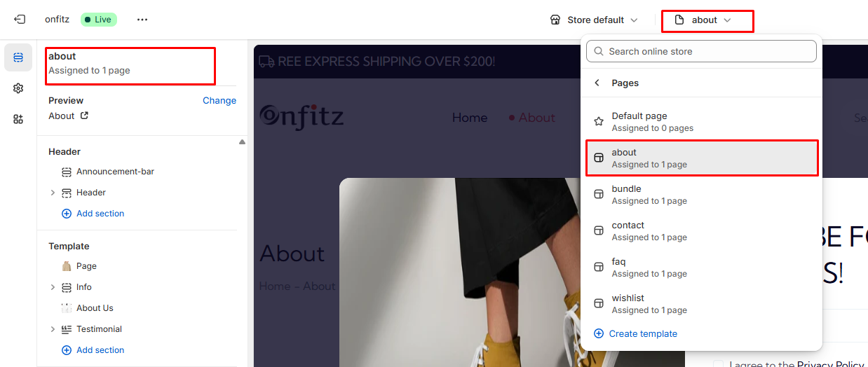Click Add section under Template
The width and height of the screenshot is (868, 367).
(x=100, y=350)
